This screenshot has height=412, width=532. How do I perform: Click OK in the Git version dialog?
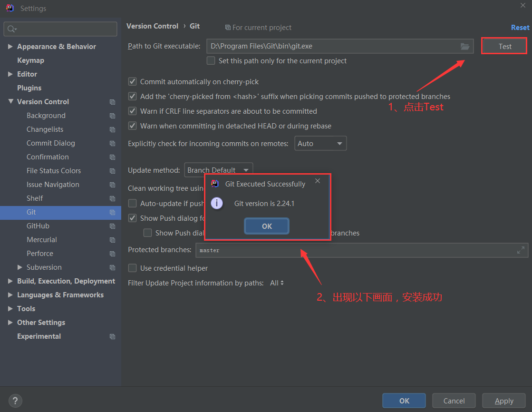tap(267, 226)
